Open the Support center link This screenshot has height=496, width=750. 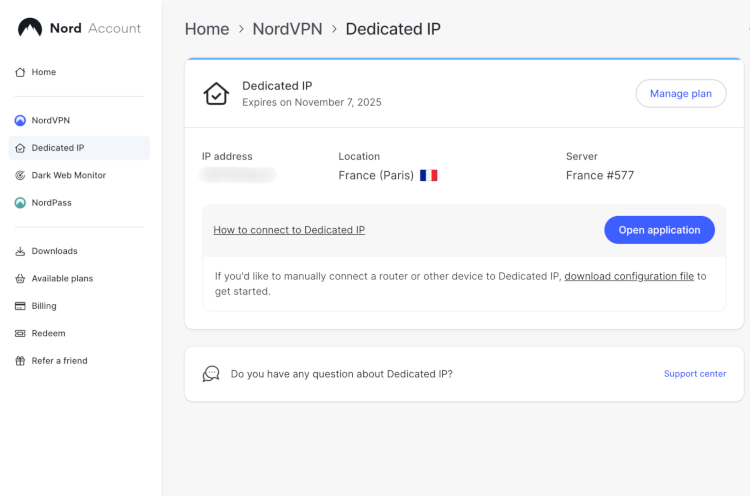pyautogui.click(x=695, y=374)
